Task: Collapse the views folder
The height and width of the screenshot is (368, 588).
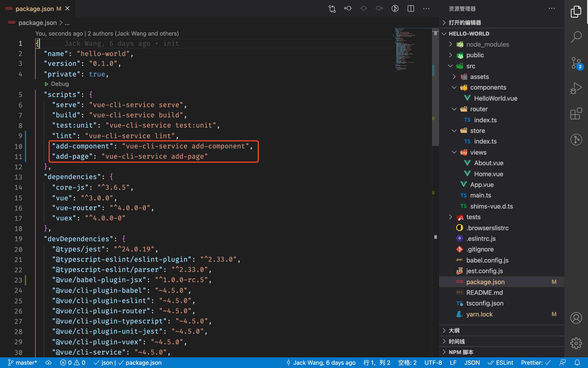Action: tap(501, 152)
